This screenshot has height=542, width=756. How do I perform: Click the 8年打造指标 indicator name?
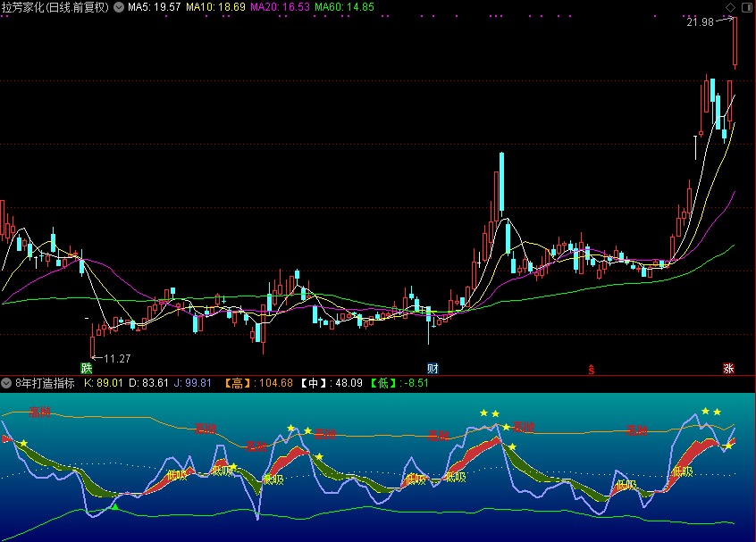click(x=46, y=383)
